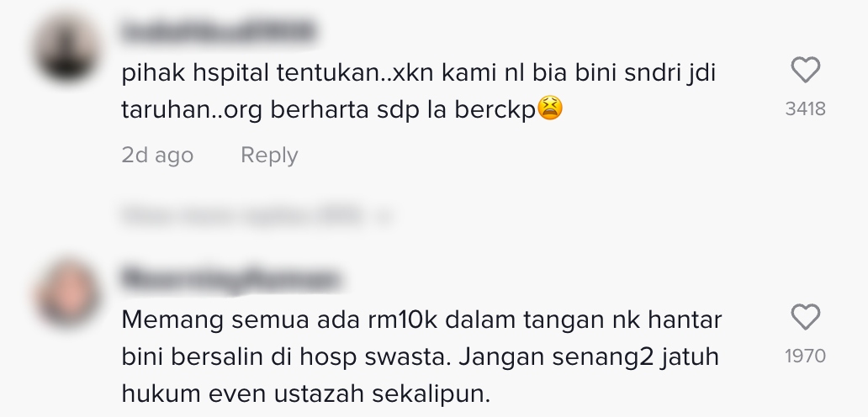Click the line 'pihak hspital tentukan..xkn kami'
The image size is (868, 417).
point(419,73)
